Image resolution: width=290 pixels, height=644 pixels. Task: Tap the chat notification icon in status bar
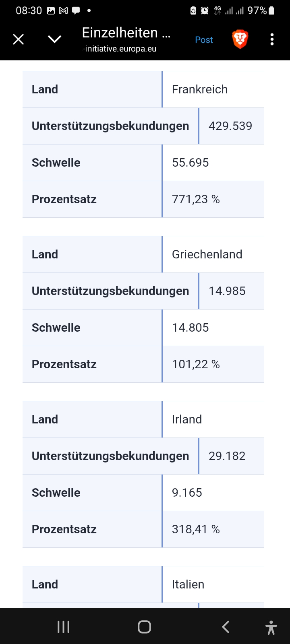click(x=76, y=11)
